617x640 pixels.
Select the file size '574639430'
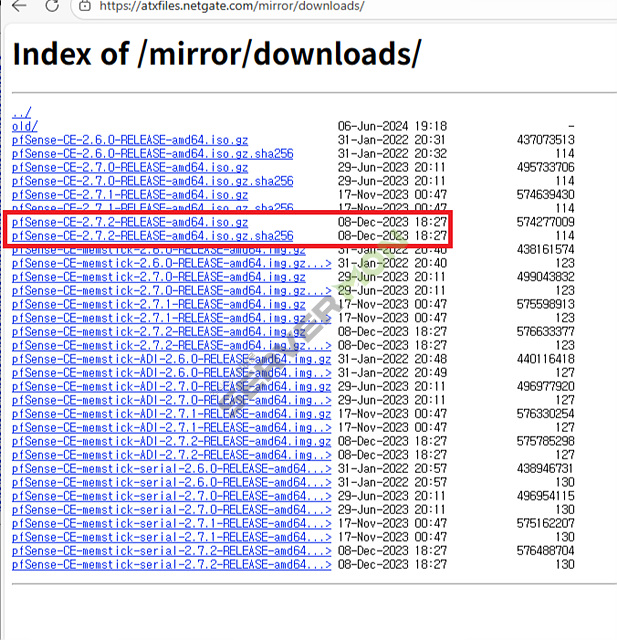pyautogui.click(x=546, y=195)
